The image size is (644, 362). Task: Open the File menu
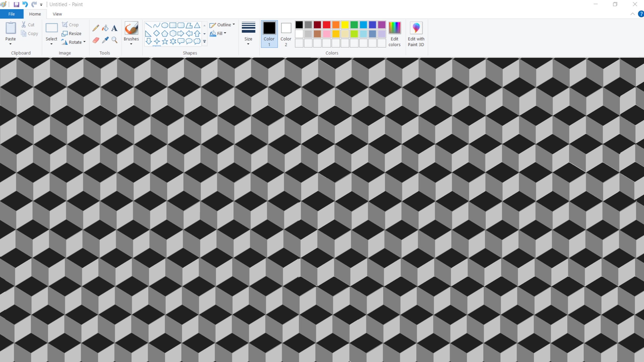[12, 14]
